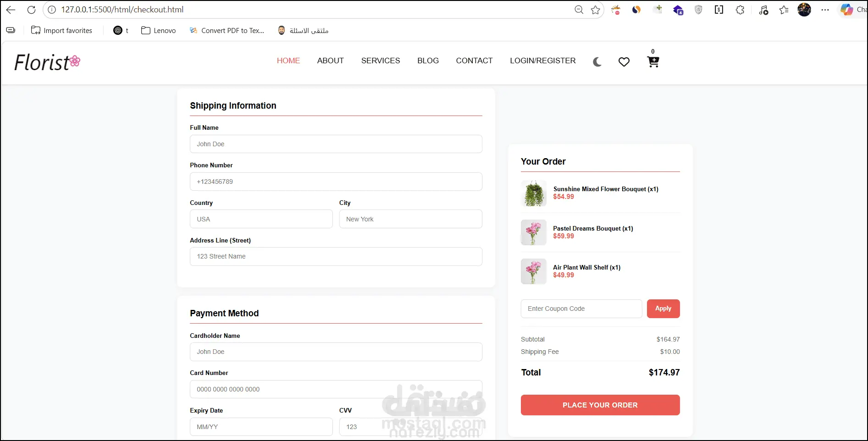Screen dimensions: 868x441
Task: Click the Air Plant Wall Shelf thumbnail
Action: (534, 271)
